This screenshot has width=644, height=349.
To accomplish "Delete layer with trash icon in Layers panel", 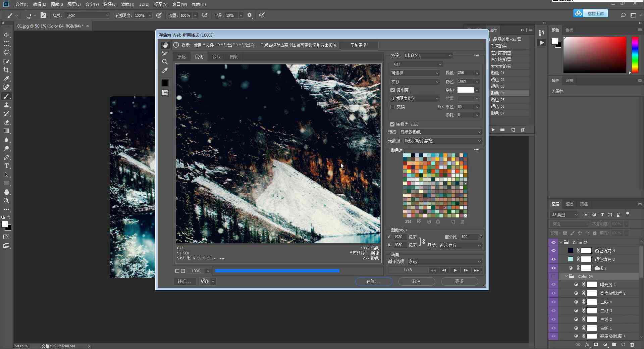I will [x=632, y=344].
